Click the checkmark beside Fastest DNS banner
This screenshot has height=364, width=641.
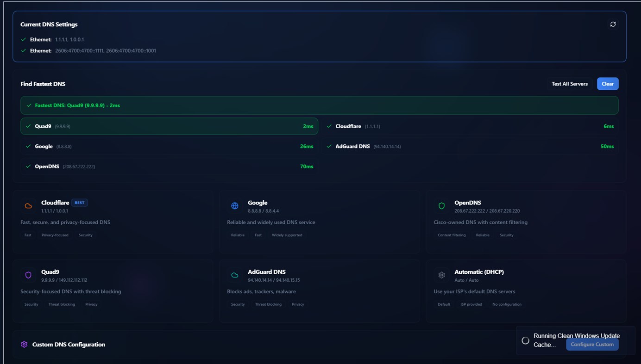[x=29, y=105]
